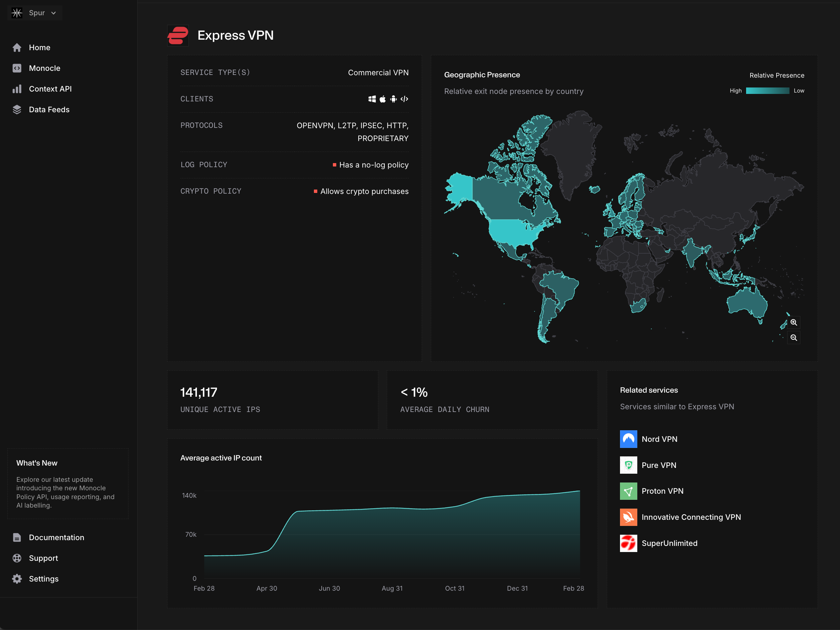Click the map zoom-out magnifier icon
The image size is (840, 630).
point(793,338)
